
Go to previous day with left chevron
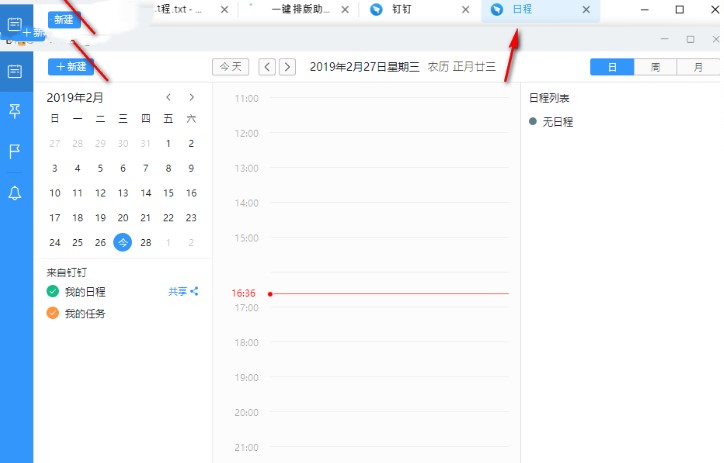[266, 67]
